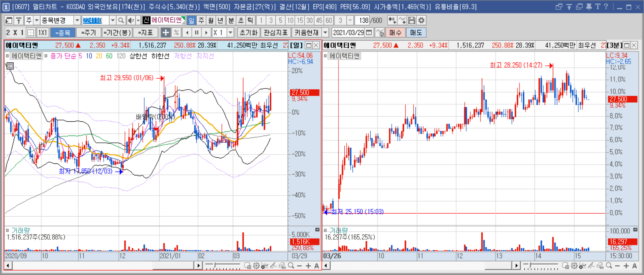Select the 30 minute interval button
The image size is (644, 275).
309,20
